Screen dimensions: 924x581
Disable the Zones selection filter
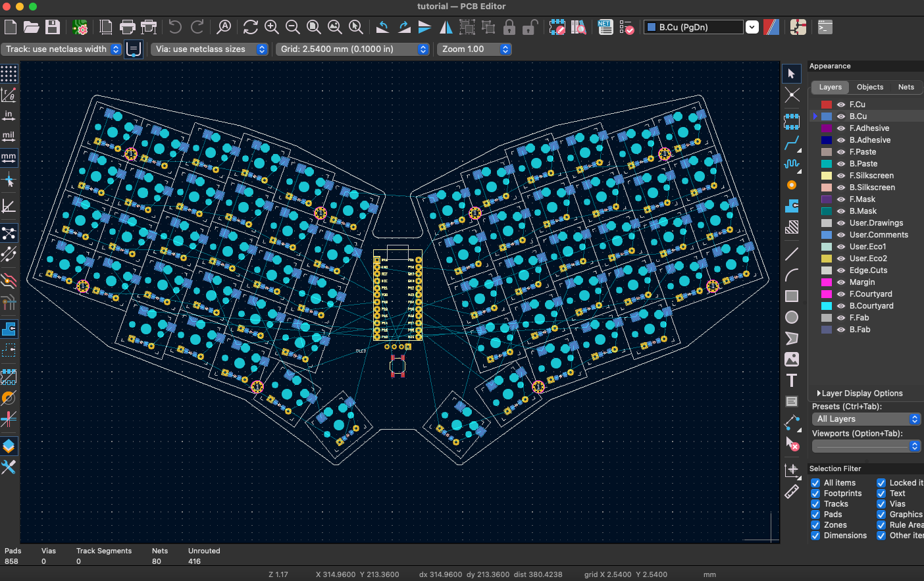815,524
